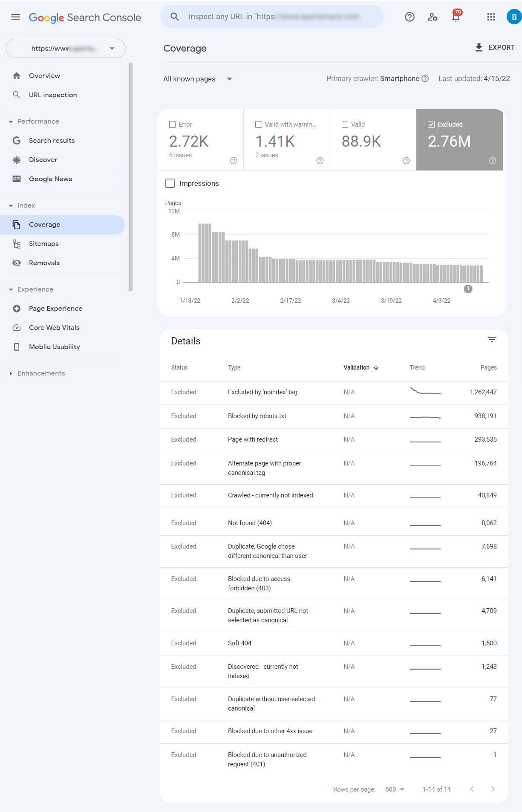Open Sitemaps page
The image size is (522, 812).
(62, 244)
